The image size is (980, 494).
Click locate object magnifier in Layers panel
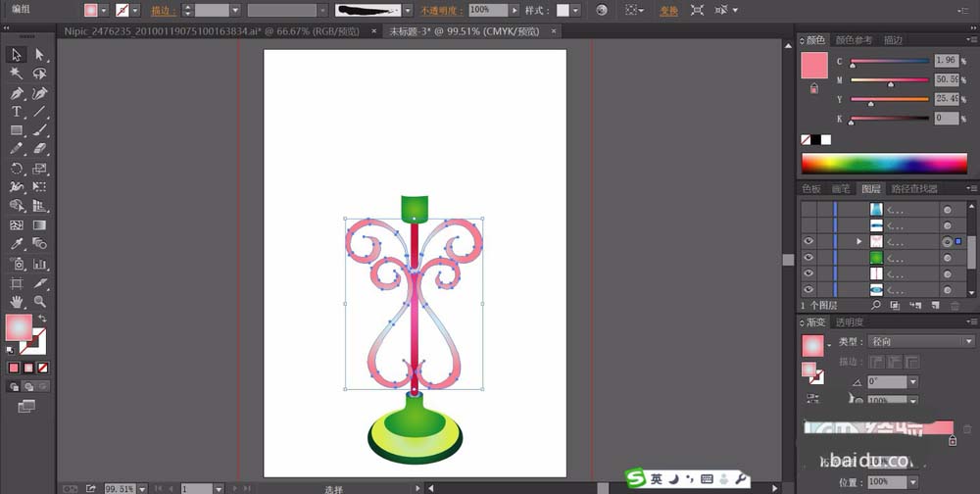coord(875,305)
